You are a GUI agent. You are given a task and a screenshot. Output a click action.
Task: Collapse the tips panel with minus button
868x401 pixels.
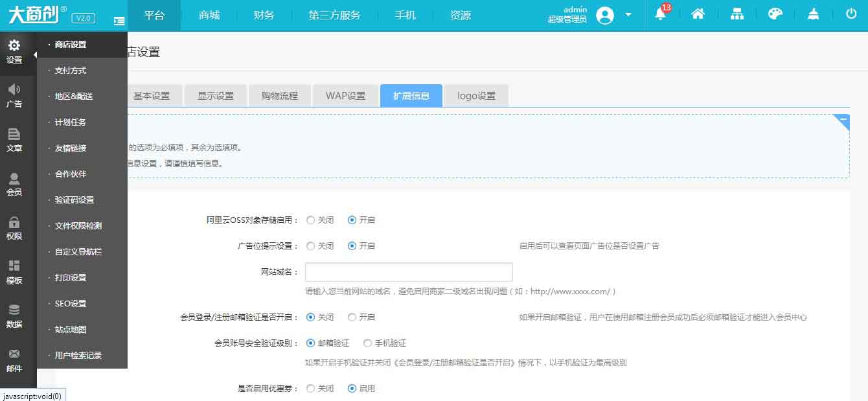[843, 120]
